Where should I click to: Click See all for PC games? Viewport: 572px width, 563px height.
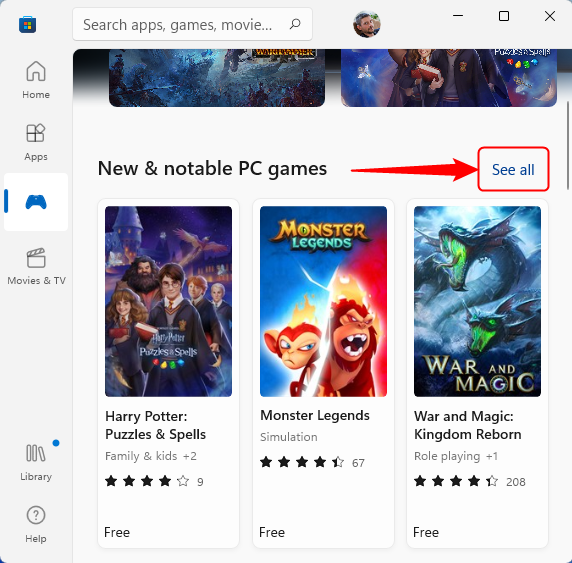(x=513, y=170)
